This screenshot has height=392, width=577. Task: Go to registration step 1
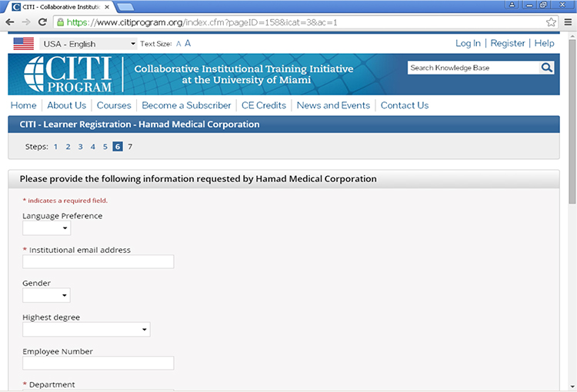pyautogui.click(x=55, y=147)
